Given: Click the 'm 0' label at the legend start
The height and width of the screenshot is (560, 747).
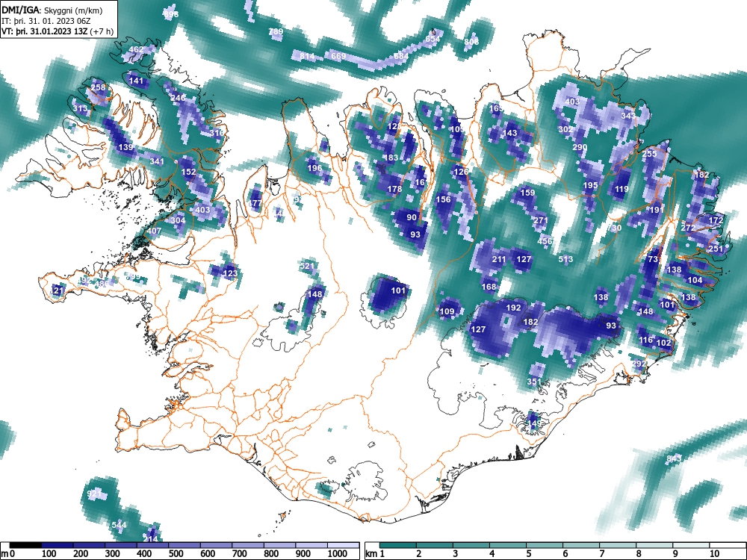Looking at the screenshot, I should pos(8,554).
